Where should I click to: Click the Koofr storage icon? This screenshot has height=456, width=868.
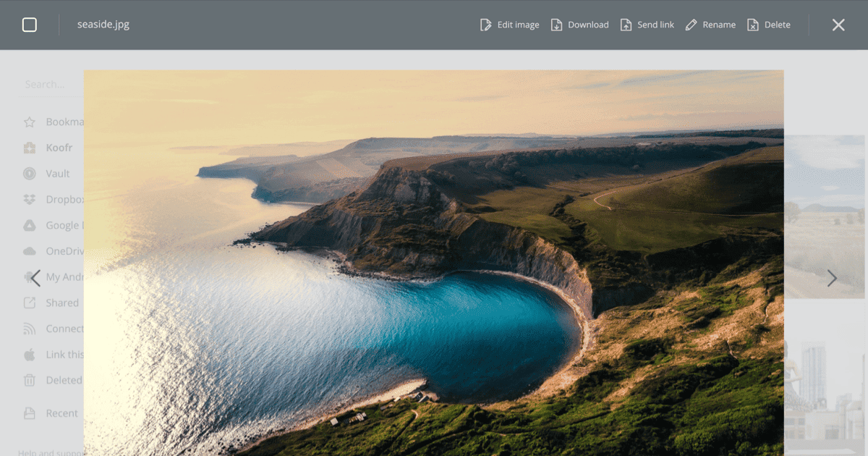pyautogui.click(x=30, y=148)
